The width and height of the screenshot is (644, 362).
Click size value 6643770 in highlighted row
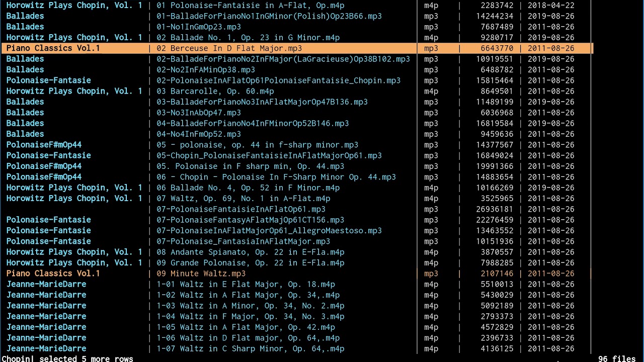pos(497,48)
